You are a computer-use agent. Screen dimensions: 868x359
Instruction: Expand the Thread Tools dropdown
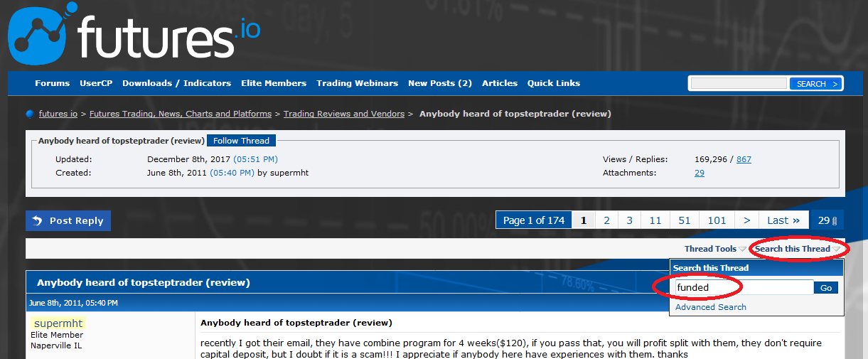[x=715, y=249]
